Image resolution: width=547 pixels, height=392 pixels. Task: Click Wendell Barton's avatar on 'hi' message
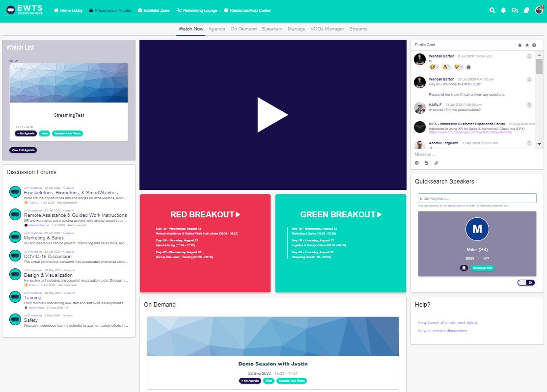(420, 59)
